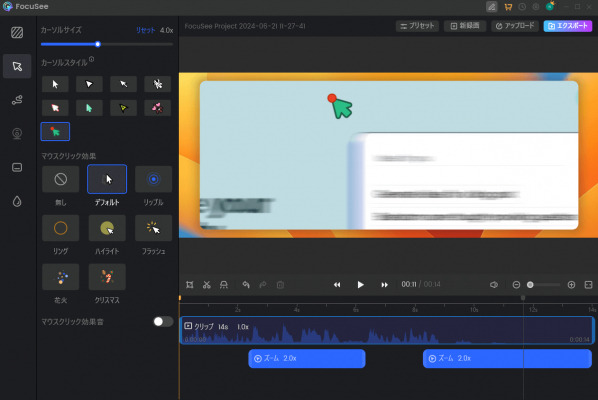Open the background settings sidebar icon
This screenshot has height=400, width=598.
point(17,33)
